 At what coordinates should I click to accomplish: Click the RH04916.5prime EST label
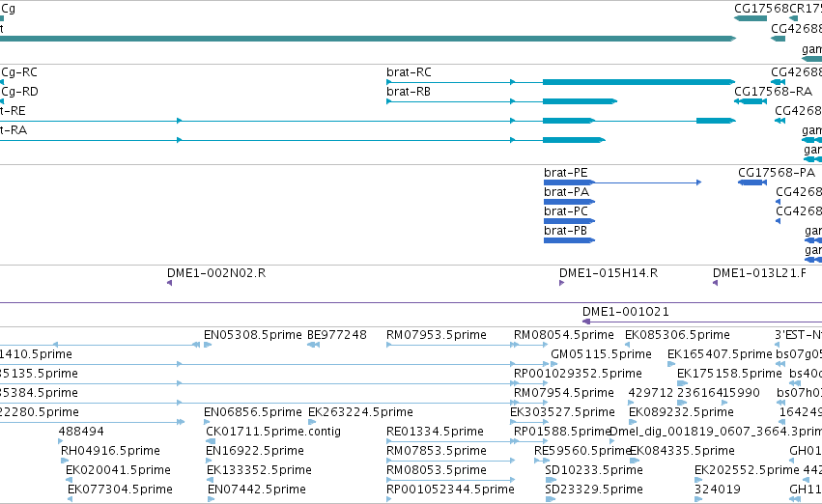pyautogui.click(x=111, y=451)
